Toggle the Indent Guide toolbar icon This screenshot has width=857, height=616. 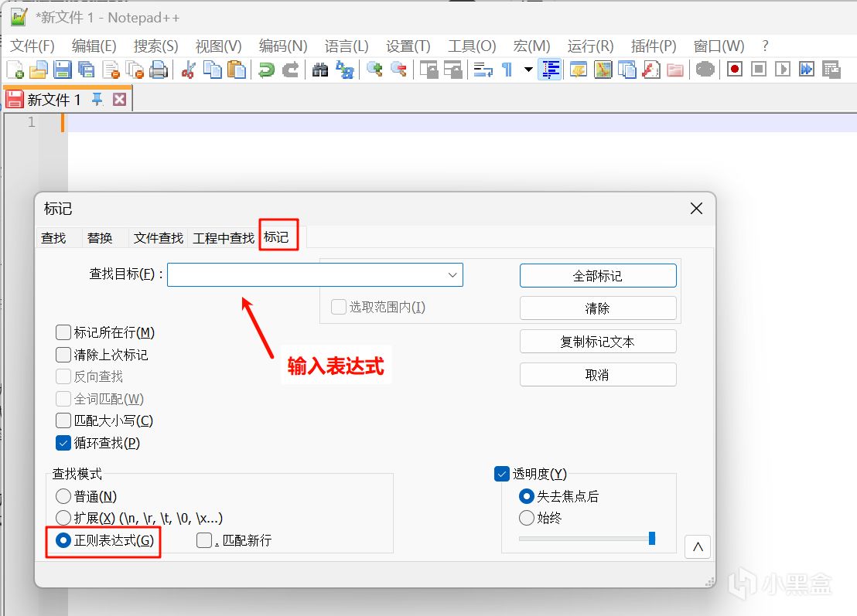(550, 70)
